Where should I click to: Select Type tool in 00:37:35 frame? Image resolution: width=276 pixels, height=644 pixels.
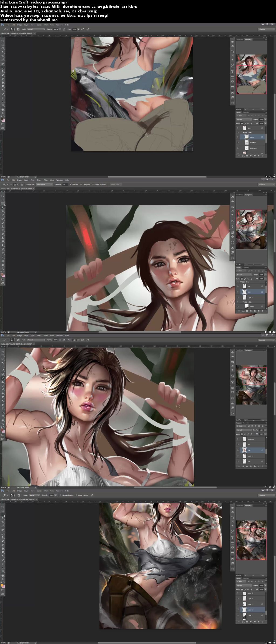(3, 98)
